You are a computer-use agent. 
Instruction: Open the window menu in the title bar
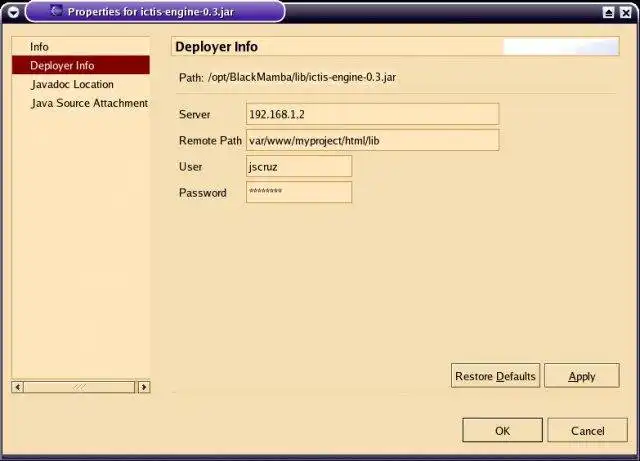pos(13,12)
